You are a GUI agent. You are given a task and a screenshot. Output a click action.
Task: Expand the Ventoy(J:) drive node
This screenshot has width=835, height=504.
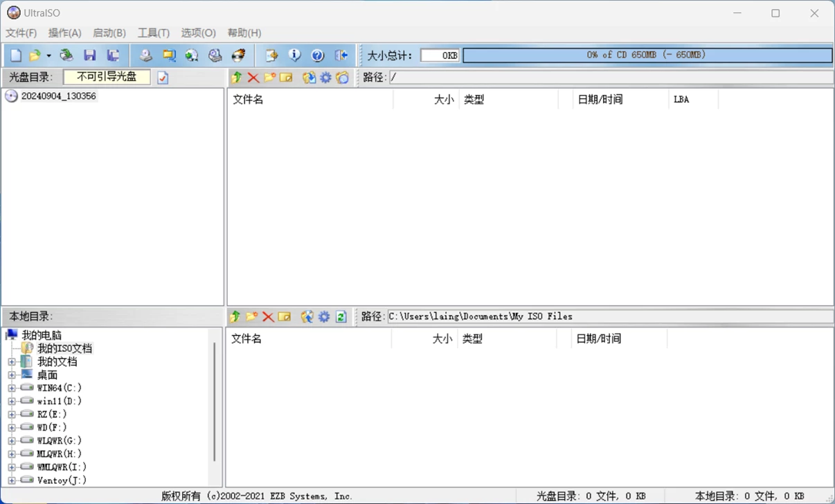[12, 480]
